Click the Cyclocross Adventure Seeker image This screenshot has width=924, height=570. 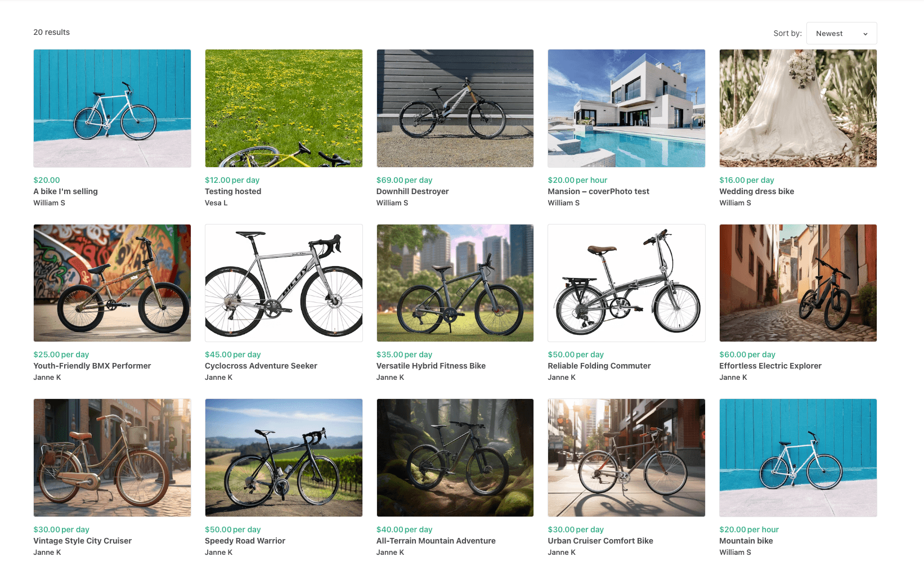click(x=284, y=283)
